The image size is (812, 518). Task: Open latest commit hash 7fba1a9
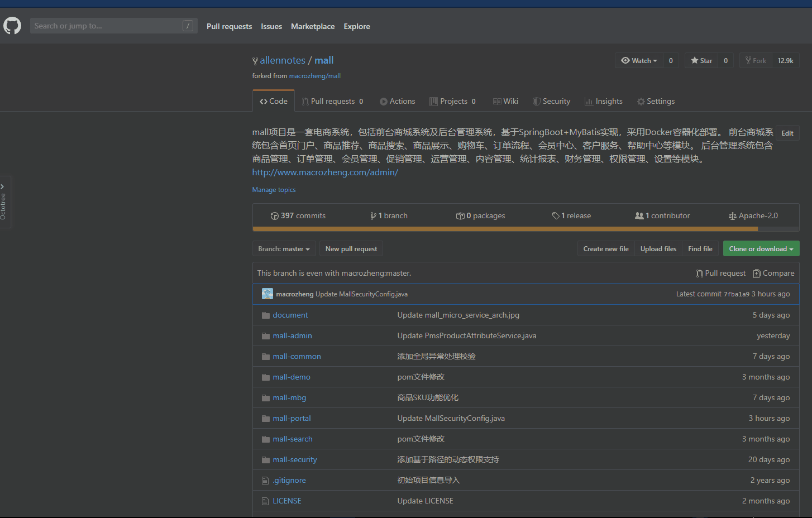click(x=737, y=294)
